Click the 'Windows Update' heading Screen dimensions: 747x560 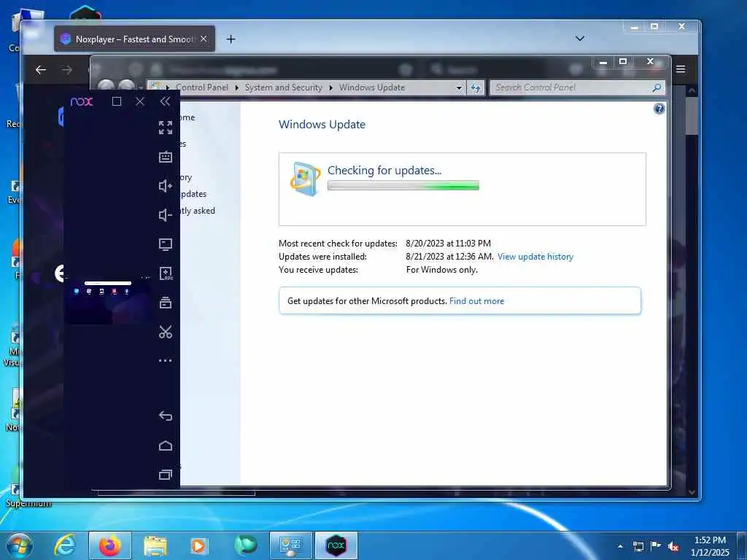pos(322,124)
